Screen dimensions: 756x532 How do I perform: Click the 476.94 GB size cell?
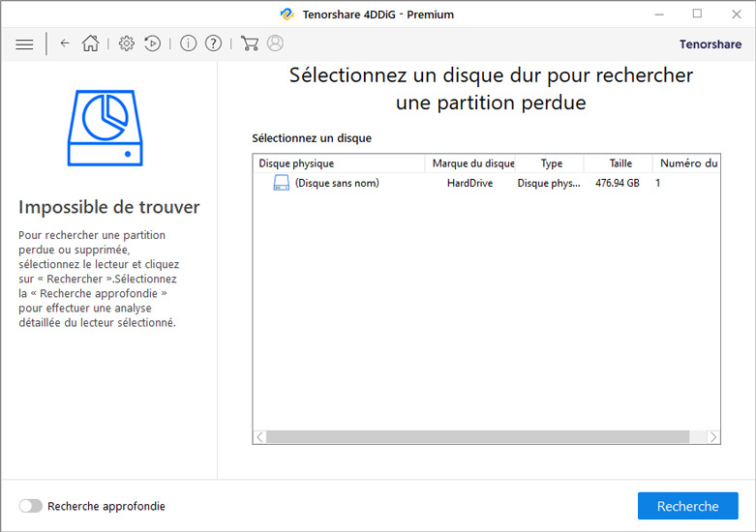click(618, 183)
